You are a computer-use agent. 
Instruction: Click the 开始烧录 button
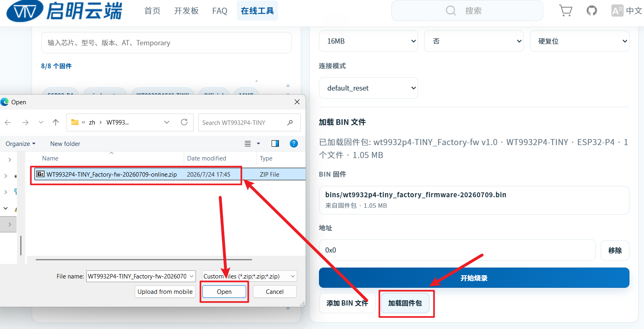pos(474,278)
